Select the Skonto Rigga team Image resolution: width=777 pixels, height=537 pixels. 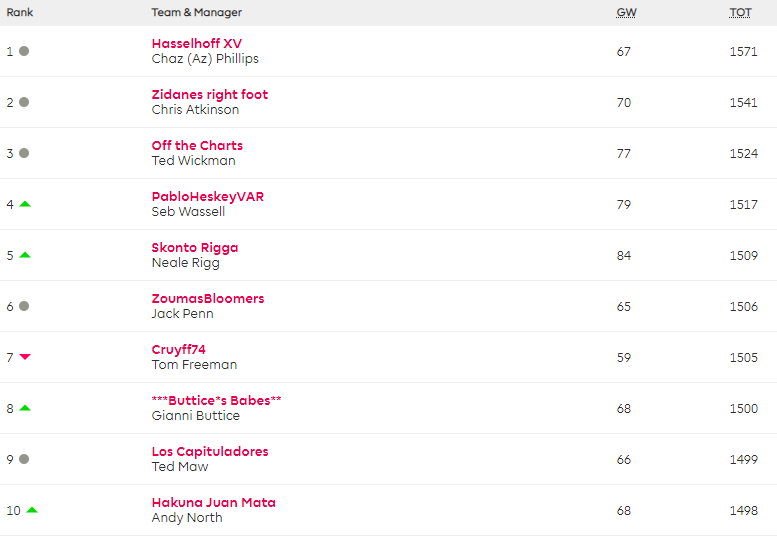coord(195,248)
